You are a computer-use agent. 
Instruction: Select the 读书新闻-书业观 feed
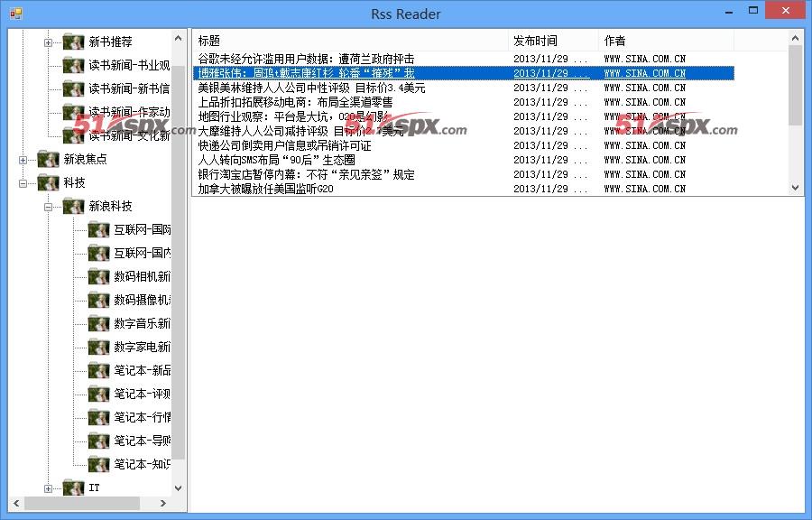pyautogui.click(x=129, y=65)
